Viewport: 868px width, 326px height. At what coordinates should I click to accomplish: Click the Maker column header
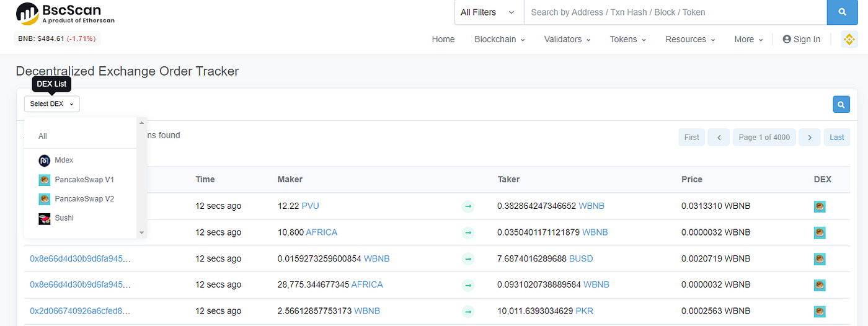[290, 180]
